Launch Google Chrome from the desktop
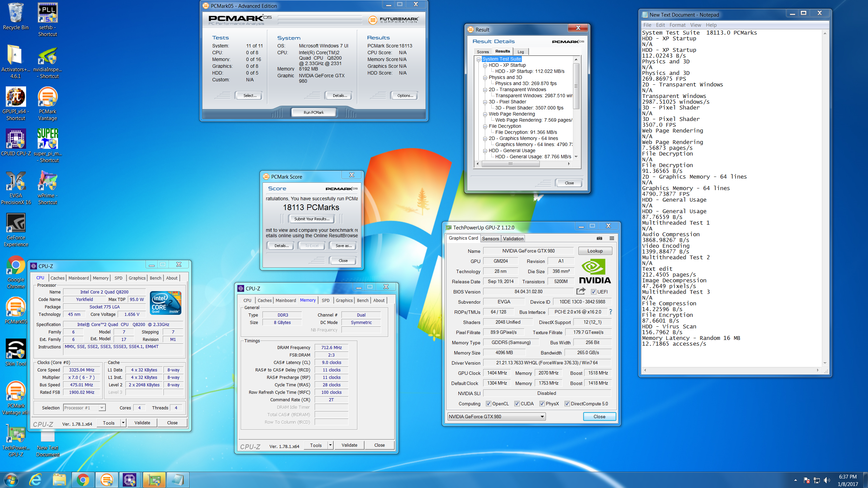The width and height of the screenshot is (868, 488). (x=16, y=272)
